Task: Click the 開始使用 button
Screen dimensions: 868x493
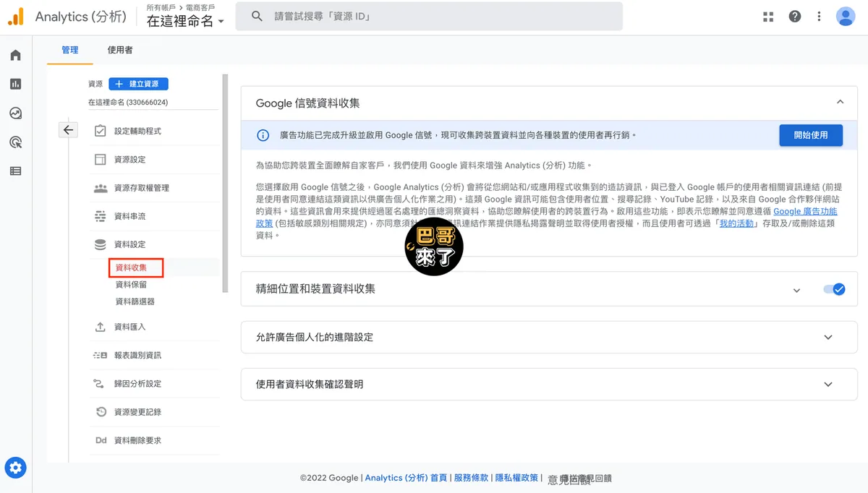Action: click(811, 135)
